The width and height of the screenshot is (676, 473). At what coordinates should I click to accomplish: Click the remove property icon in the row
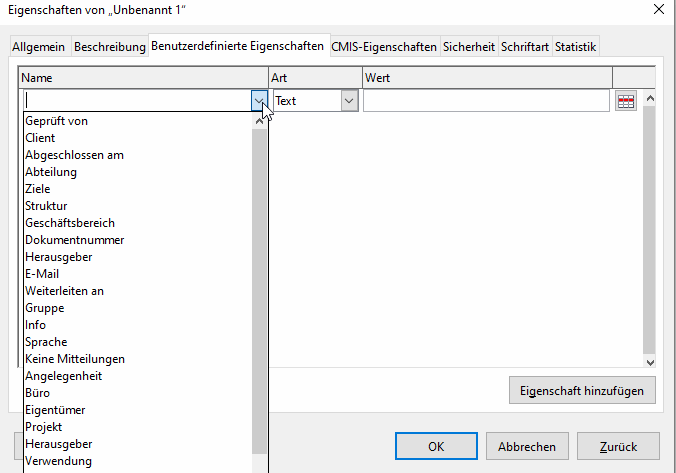[x=626, y=101]
